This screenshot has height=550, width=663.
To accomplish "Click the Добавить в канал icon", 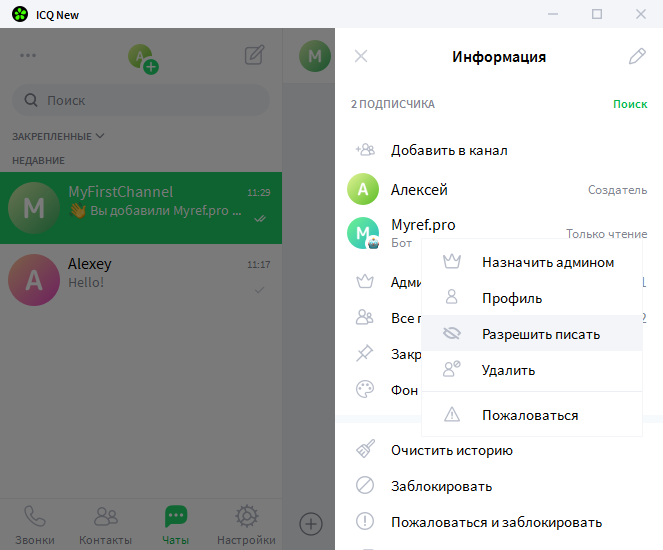I will tap(365, 150).
